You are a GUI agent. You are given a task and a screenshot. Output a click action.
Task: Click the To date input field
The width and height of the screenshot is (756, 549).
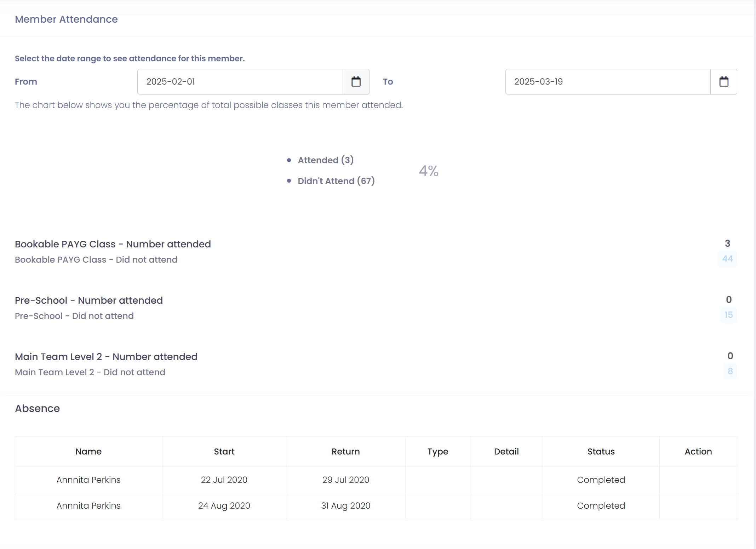click(x=607, y=82)
